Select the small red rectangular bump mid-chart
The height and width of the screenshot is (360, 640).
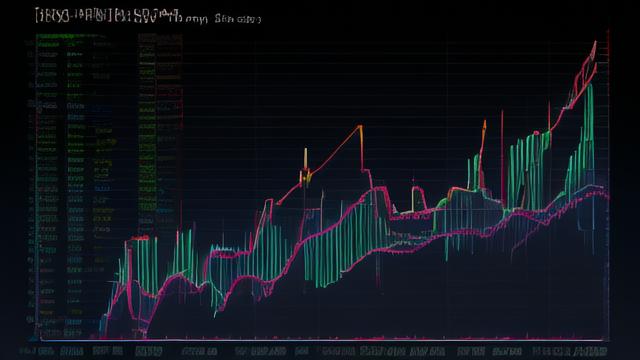tap(418, 199)
